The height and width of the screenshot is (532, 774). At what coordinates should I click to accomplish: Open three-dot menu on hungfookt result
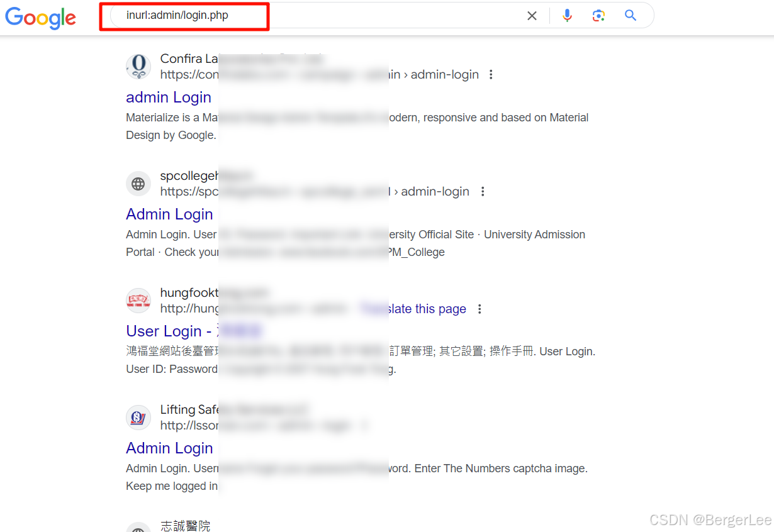480,309
